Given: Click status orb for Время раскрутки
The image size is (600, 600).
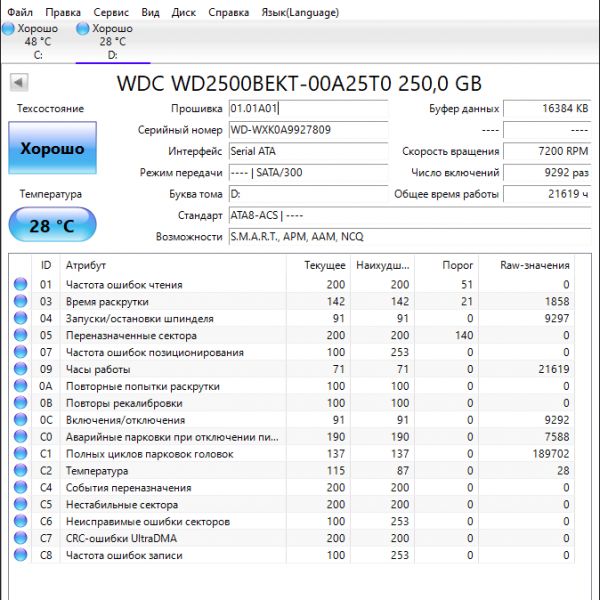Looking at the screenshot, I should pos(20,301).
